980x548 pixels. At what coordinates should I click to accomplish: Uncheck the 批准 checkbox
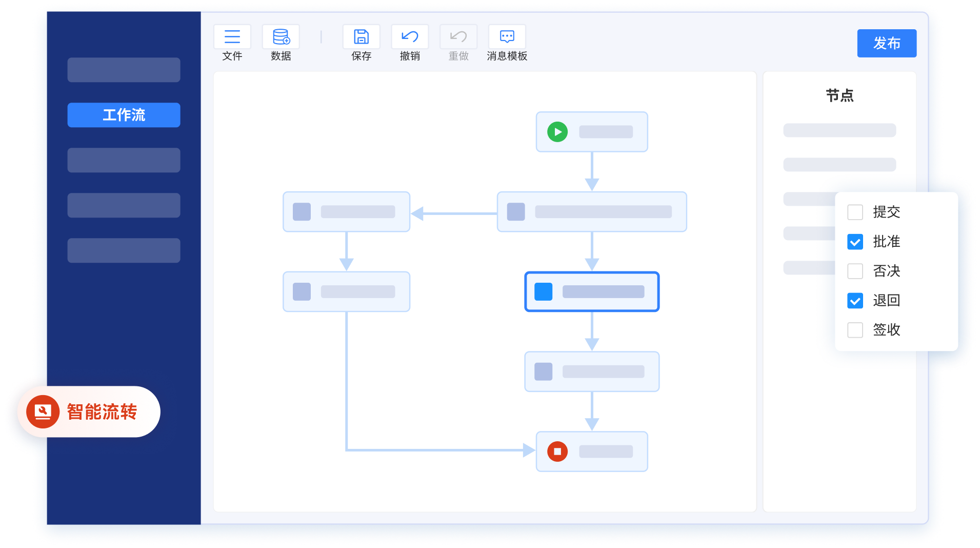tap(855, 242)
